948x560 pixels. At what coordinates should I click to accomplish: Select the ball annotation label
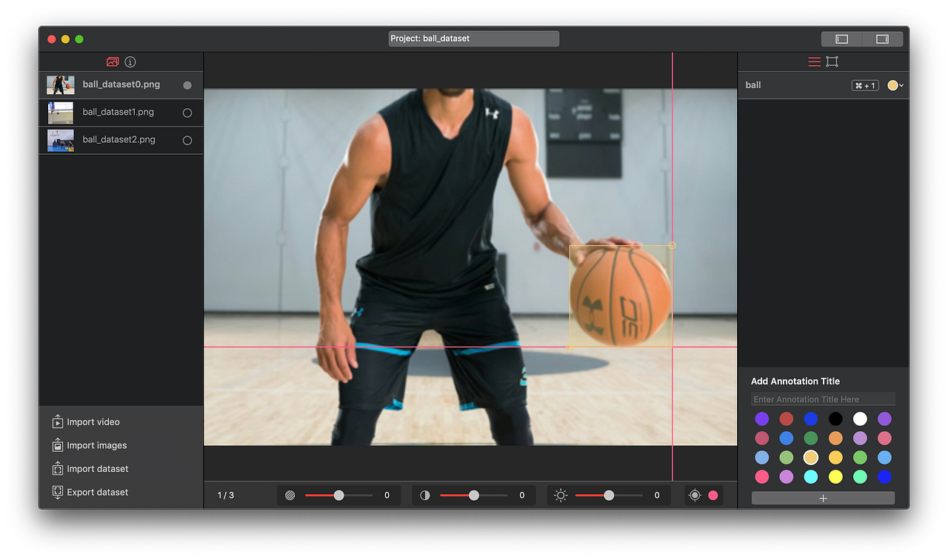tap(753, 84)
